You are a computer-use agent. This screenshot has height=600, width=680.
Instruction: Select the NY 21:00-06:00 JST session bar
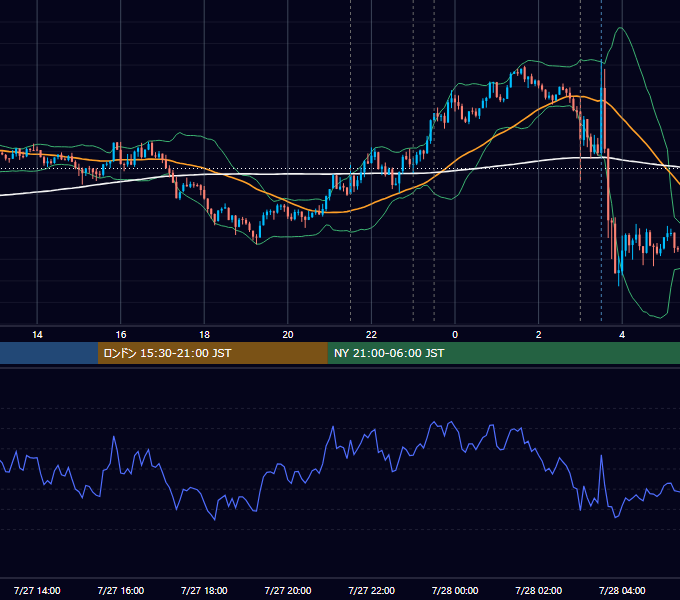pos(503,353)
